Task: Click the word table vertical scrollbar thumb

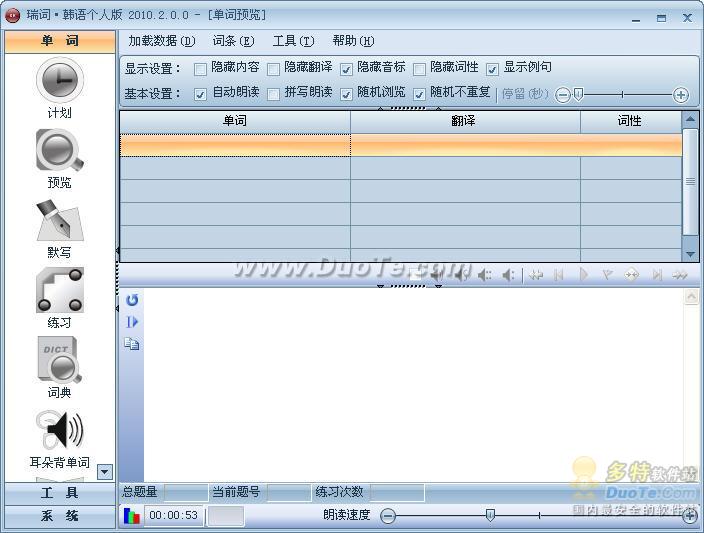Action: pyautogui.click(x=690, y=181)
